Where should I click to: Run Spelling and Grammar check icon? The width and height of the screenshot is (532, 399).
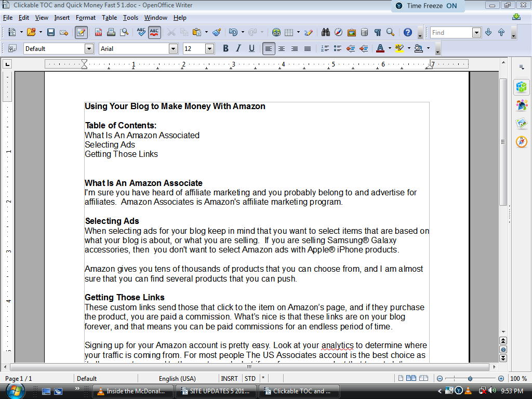pyautogui.click(x=141, y=32)
